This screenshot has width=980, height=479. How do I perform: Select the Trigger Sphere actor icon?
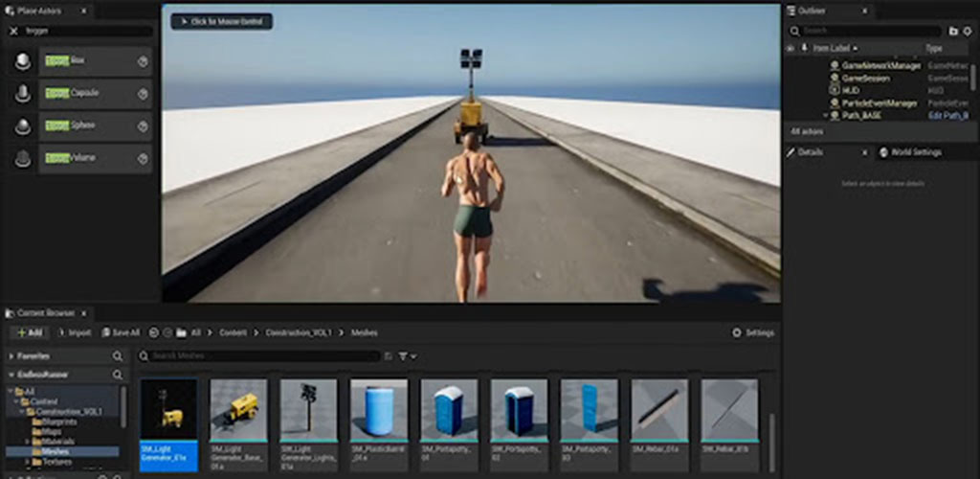pyautogui.click(x=23, y=126)
